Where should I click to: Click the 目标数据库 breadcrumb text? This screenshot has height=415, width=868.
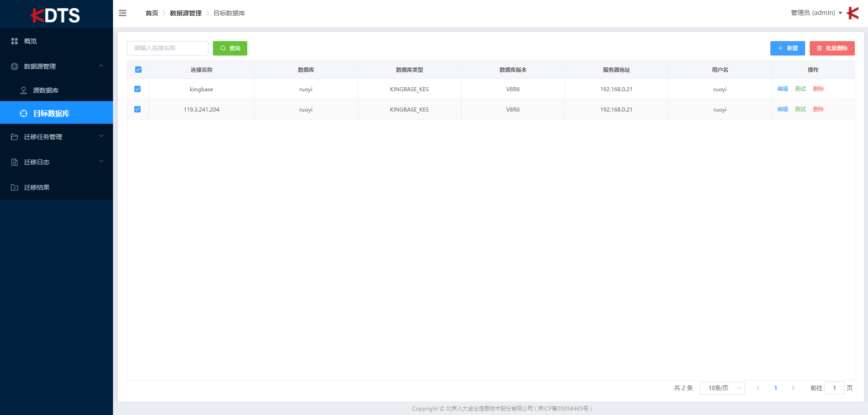[x=229, y=13]
